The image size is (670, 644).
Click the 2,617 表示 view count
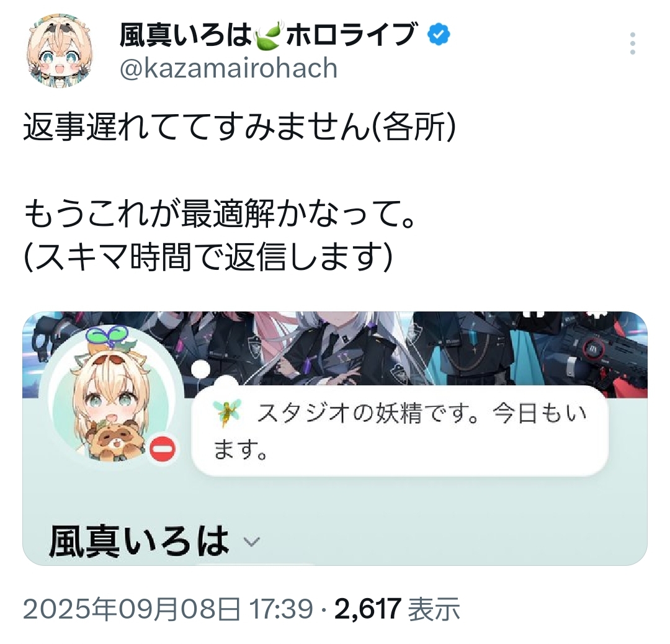pos(397,609)
